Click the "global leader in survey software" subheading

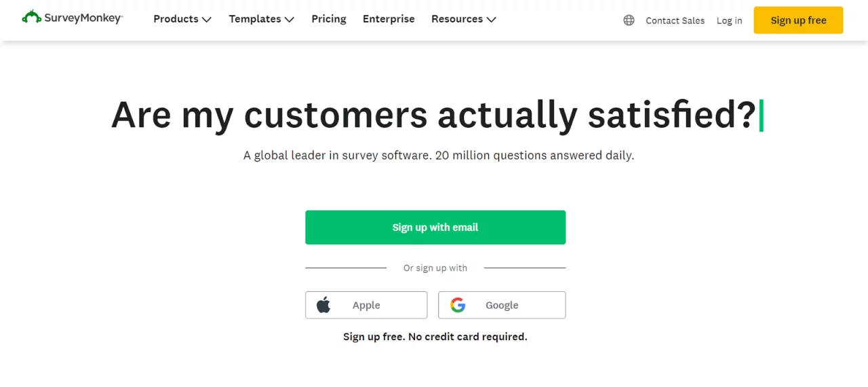pos(439,155)
